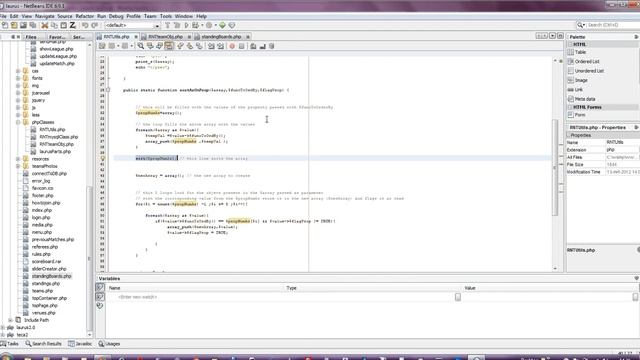This screenshot has height=360, width=640.
Task: Open the project configuration dropdown
Action: tap(132, 25)
